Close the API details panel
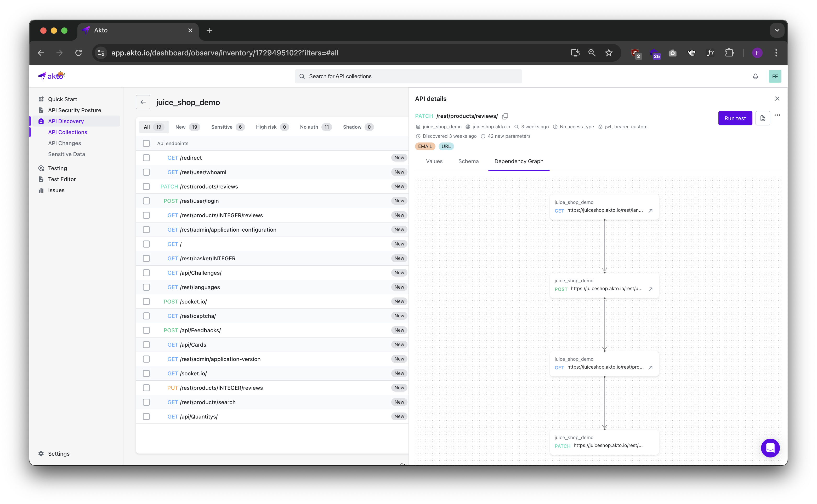This screenshot has height=504, width=817. [777, 99]
